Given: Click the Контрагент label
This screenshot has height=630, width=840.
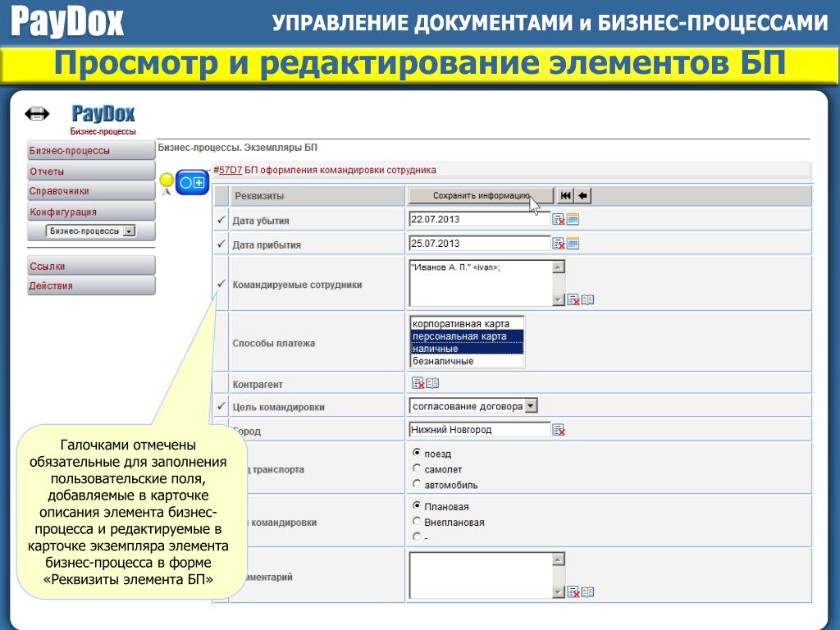Looking at the screenshot, I should click(258, 384).
